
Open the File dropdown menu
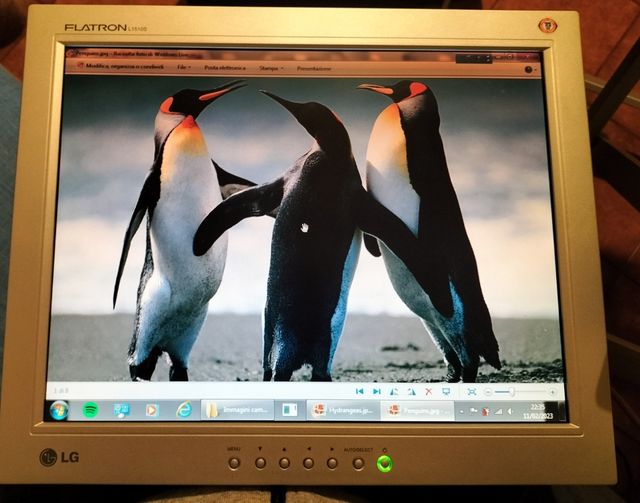184,67
